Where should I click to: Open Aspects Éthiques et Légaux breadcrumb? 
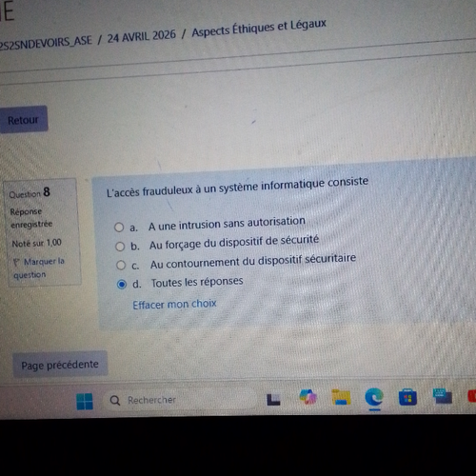[x=259, y=28]
